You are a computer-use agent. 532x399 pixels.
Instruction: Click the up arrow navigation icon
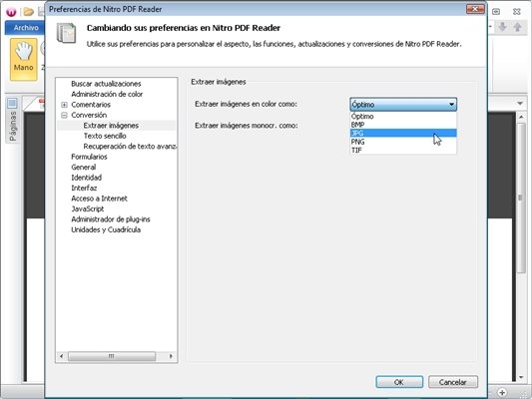[x=517, y=27]
